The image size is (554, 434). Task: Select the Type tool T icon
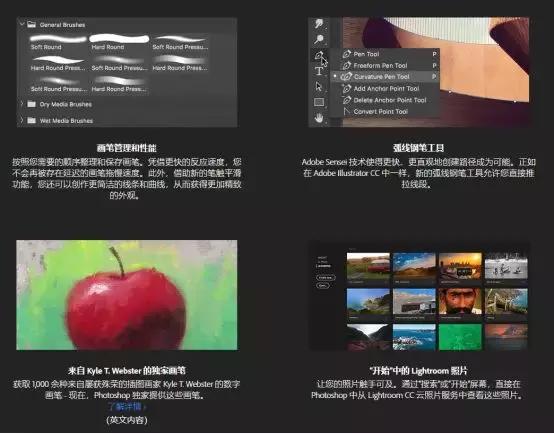[x=319, y=71]
